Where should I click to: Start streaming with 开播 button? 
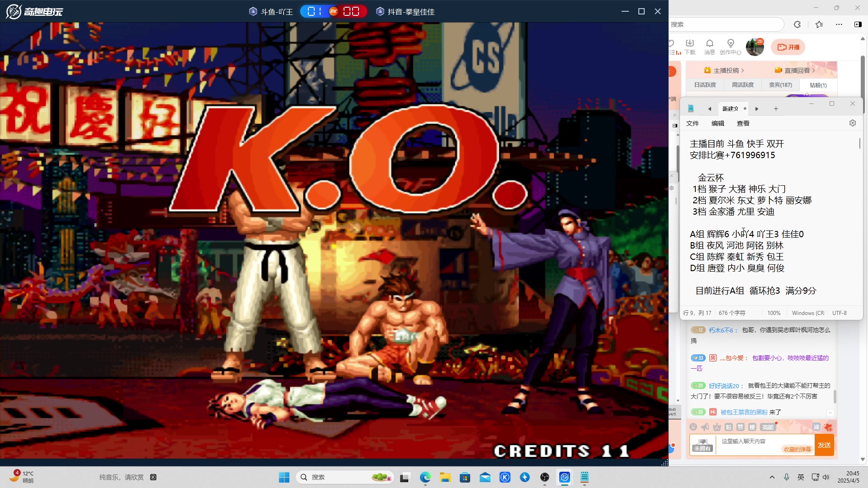(x=788, y=47)
